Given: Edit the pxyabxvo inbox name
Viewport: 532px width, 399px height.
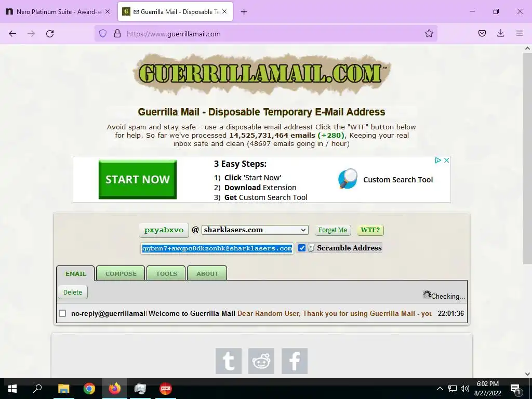Looking at the screenshot, I should point(164,230).
